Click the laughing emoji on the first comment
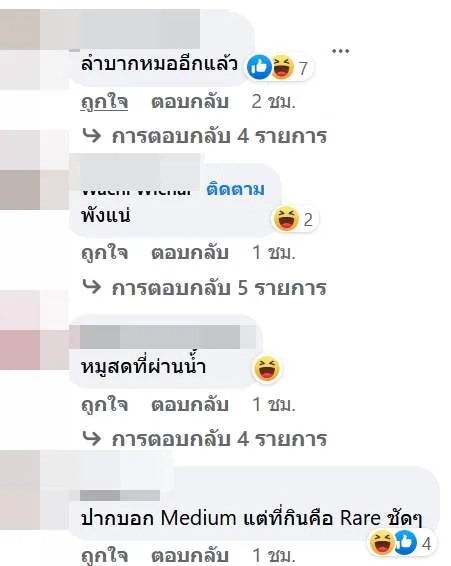 pyautogui.click(x=282, y=68)
